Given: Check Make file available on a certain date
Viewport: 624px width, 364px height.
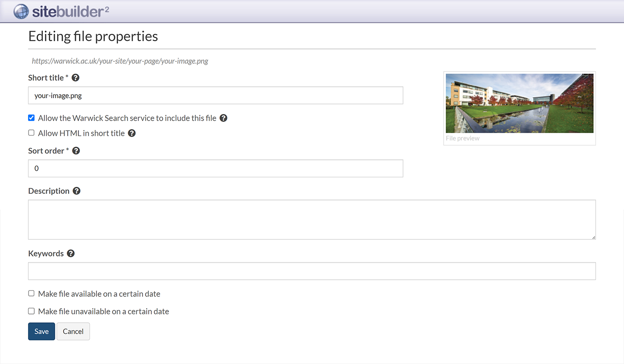Looking at the screenshot, I should [31, 293].
